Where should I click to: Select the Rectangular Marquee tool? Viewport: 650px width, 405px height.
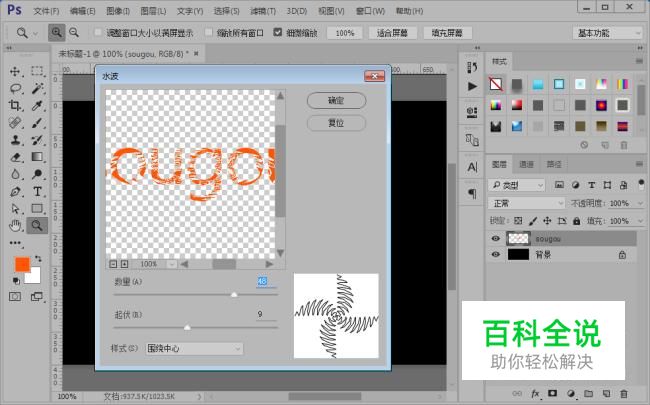(37, 71)
